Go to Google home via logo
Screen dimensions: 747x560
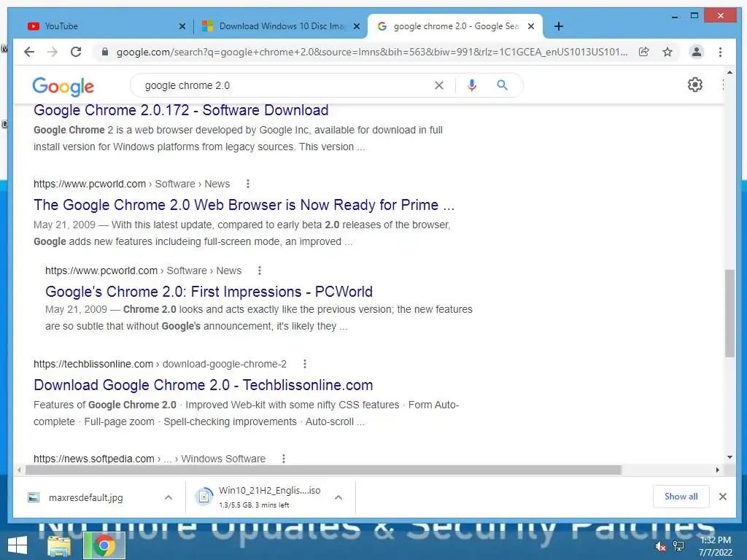tap(63, 86)
